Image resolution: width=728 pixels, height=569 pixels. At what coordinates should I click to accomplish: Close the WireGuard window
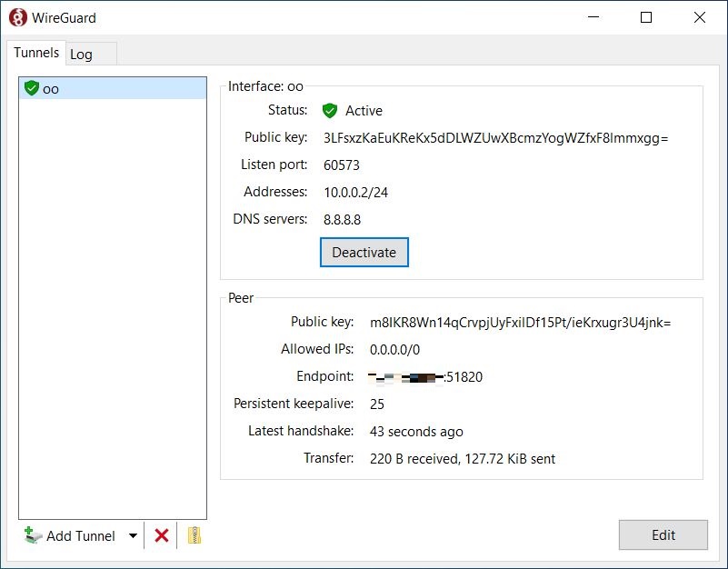point(699,17)
